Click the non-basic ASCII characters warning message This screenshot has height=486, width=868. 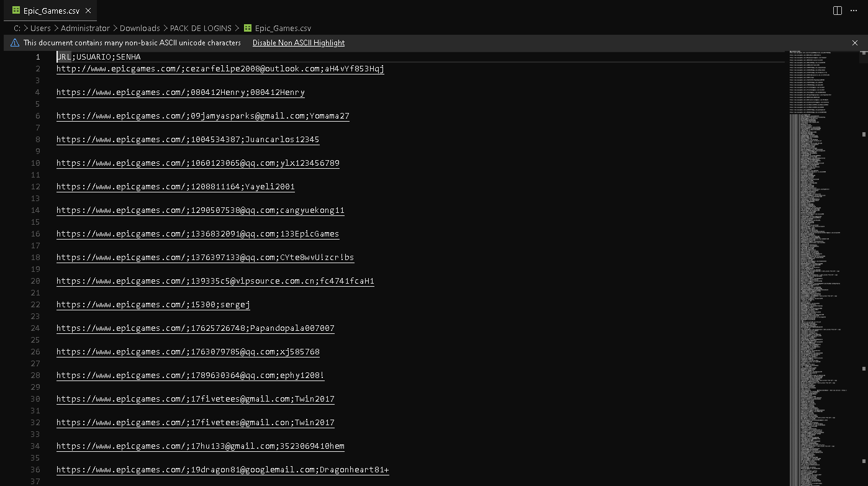pyautogui.click(x=132, y=43)
